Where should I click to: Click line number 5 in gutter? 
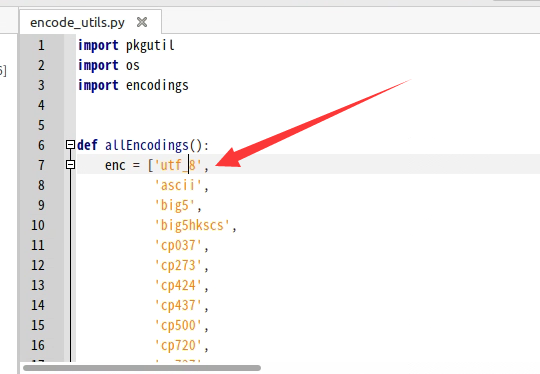point(41,125)
